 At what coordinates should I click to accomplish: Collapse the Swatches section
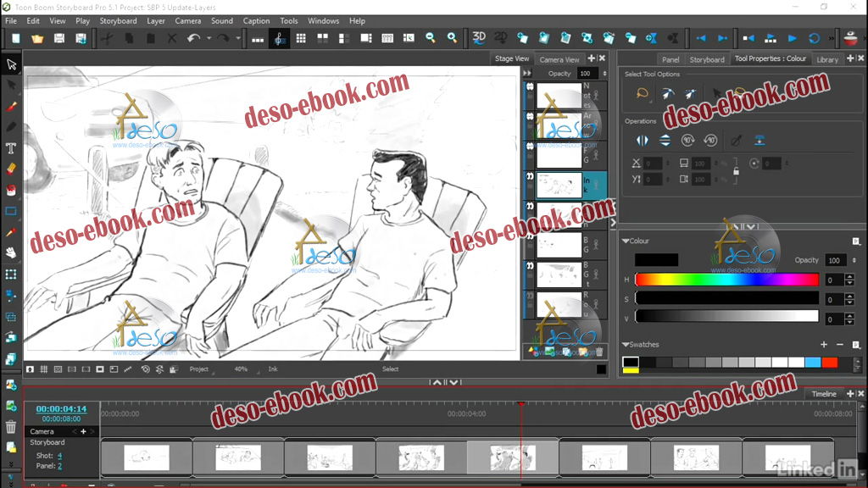coord(626,345)
